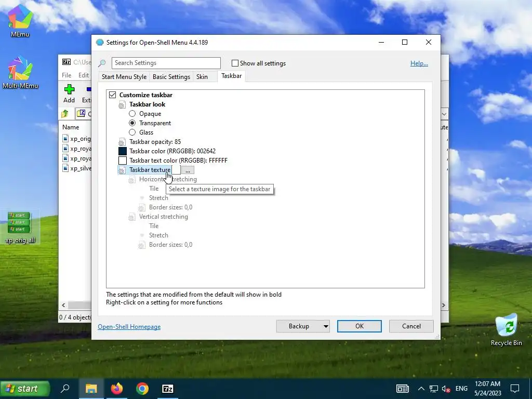Click the Taskbar opacity: 85 setting
The image size is (532, 399).
coord(155,142)
